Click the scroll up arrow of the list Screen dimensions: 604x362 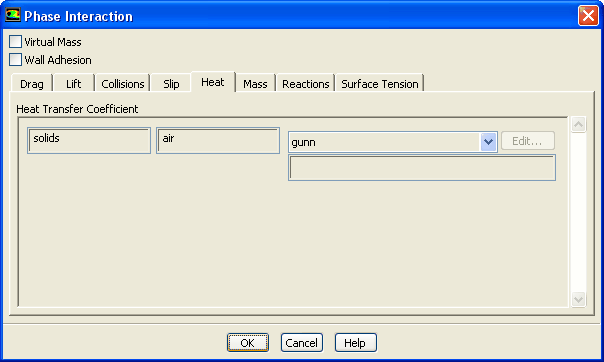point(579,124)
